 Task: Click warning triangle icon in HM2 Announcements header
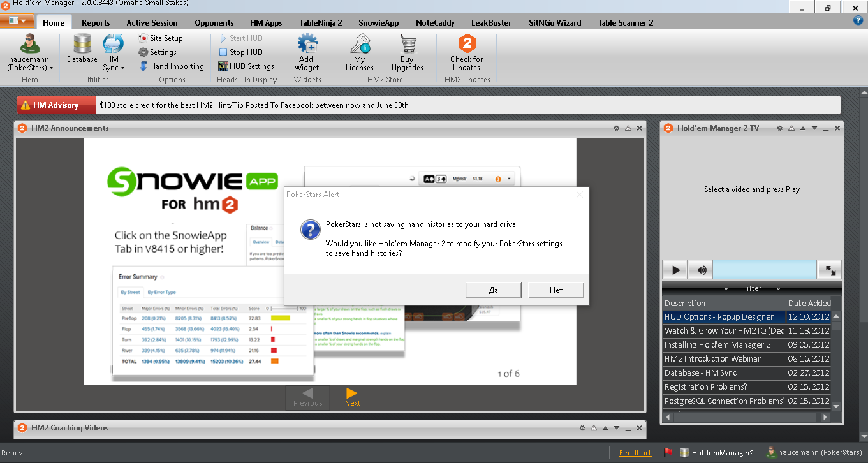coord(628,128)
